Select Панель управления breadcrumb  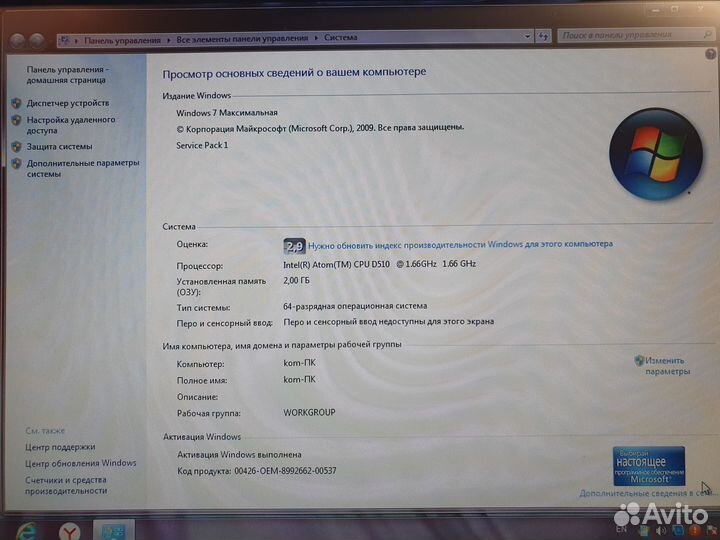(x=122, y=40)
